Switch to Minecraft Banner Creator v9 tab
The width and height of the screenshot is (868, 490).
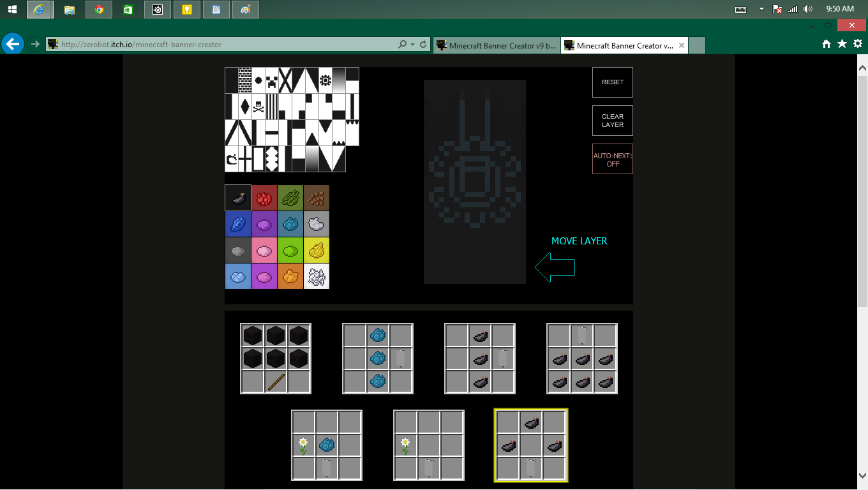(x=497, y=45)
